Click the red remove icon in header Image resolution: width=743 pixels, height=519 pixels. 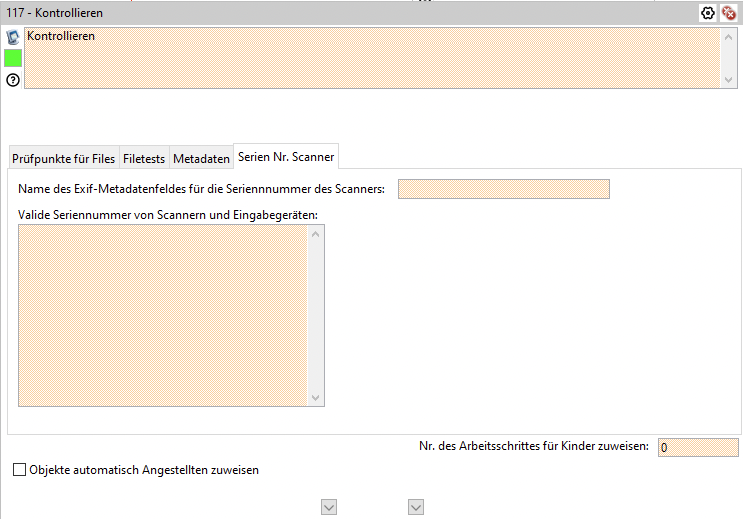[729, 13]
